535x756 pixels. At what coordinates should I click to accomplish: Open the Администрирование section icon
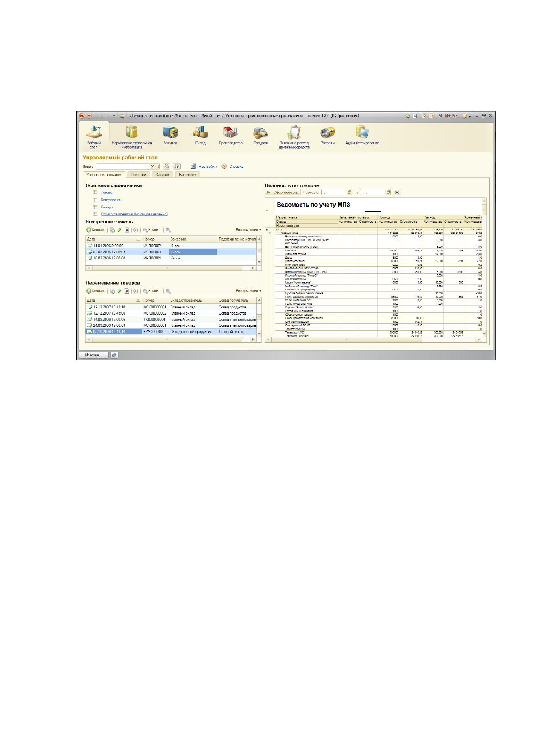(362, 135)
